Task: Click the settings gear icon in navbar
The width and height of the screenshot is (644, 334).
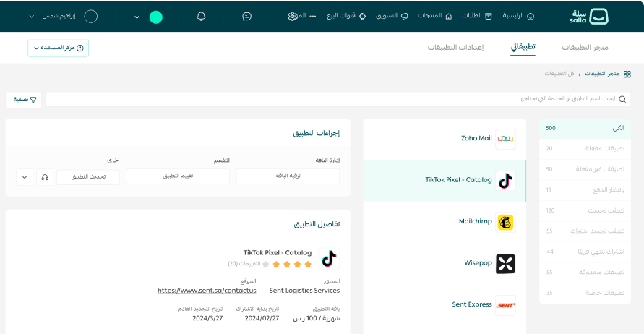Action: (x=293, y=17)
